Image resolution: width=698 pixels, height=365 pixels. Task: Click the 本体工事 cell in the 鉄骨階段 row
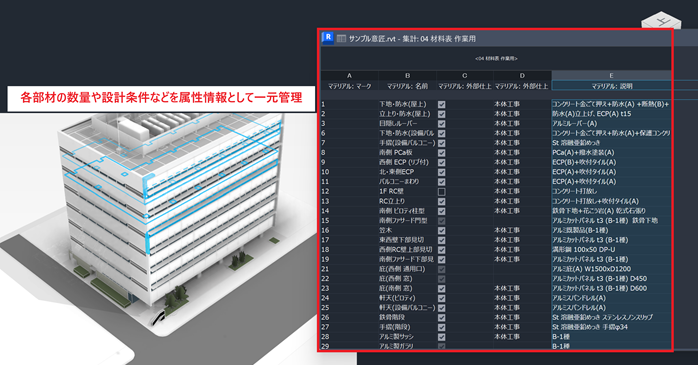click(522, 317)
